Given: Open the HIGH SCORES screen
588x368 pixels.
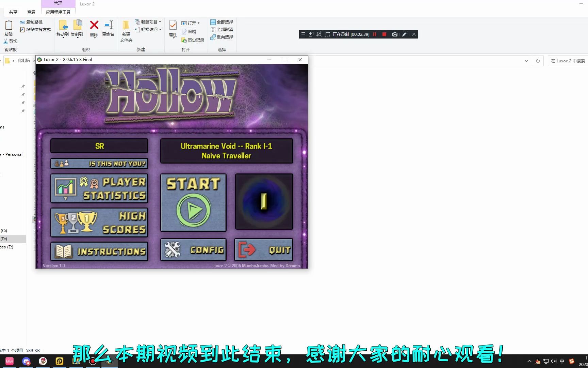Looking at the screenshot, I should tap(99, 223).
